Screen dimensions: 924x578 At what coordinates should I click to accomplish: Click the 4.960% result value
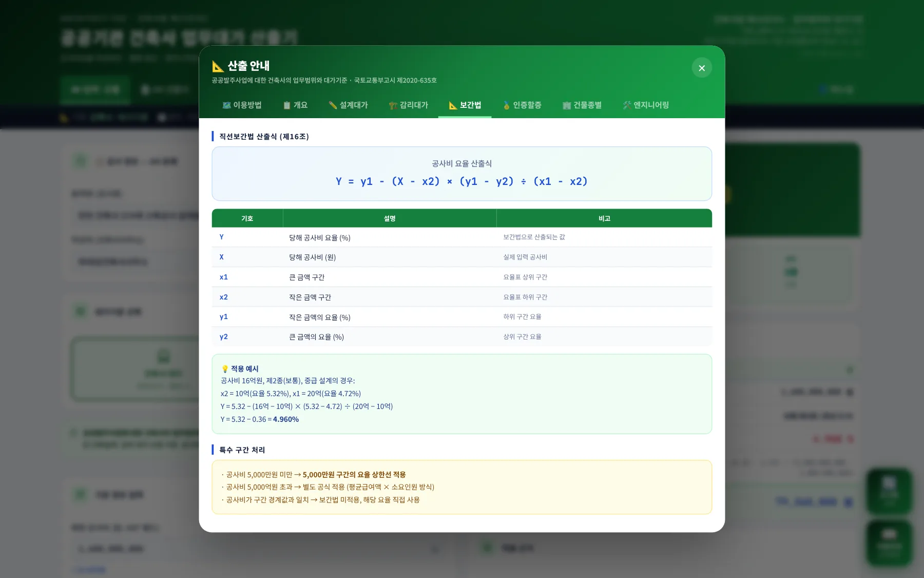pyautogui.click(x=286, y=419)
